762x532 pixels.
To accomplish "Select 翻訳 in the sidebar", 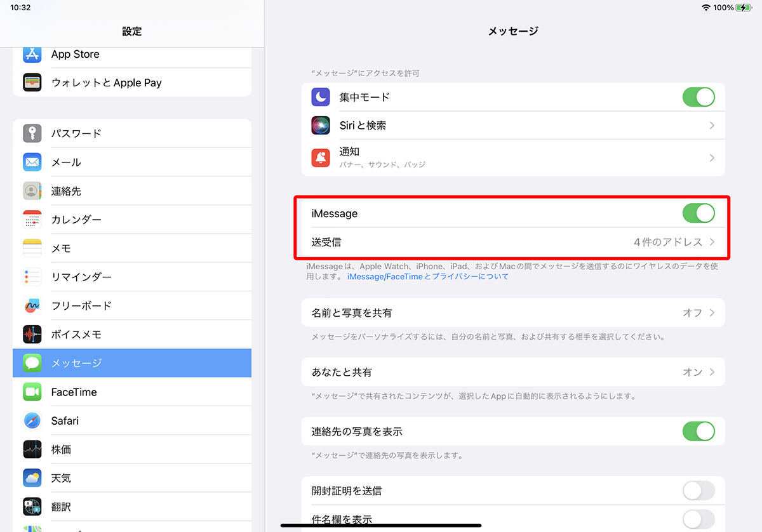I will (x=132, y=507).
